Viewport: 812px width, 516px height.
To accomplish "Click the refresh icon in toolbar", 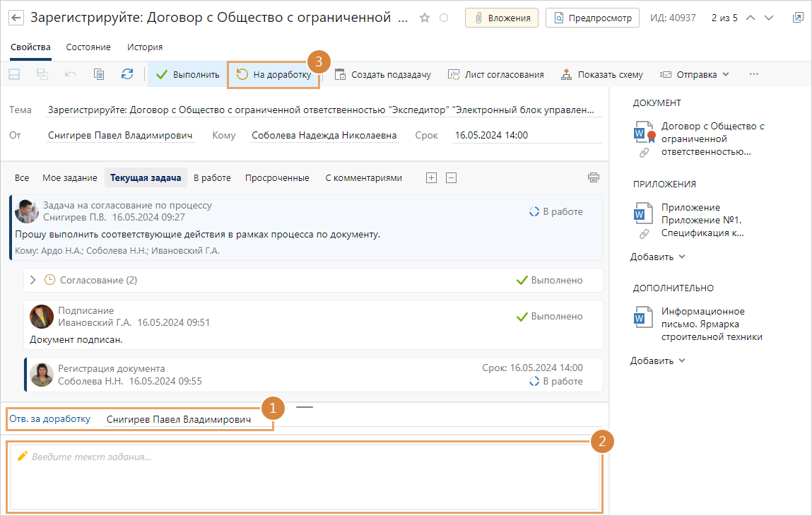I will [127, 74].
